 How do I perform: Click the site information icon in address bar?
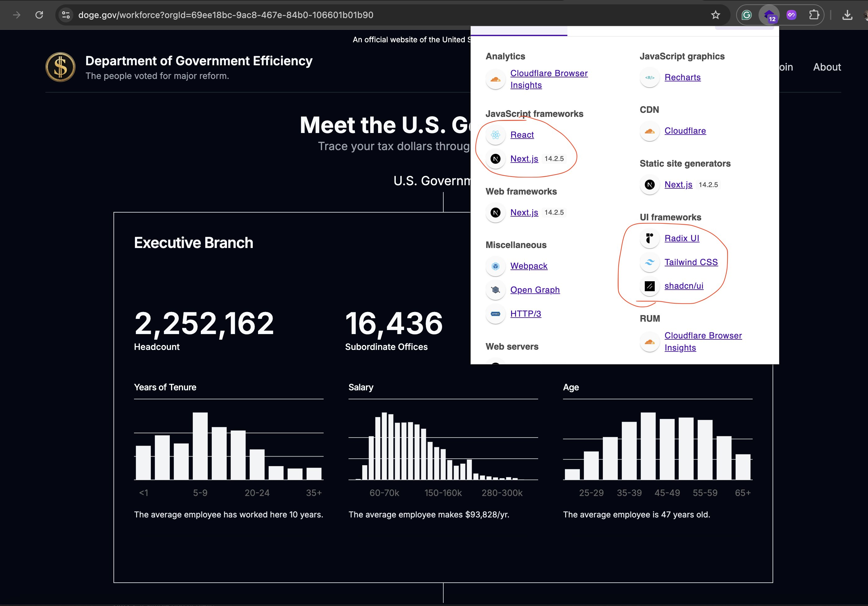point(66,15)
